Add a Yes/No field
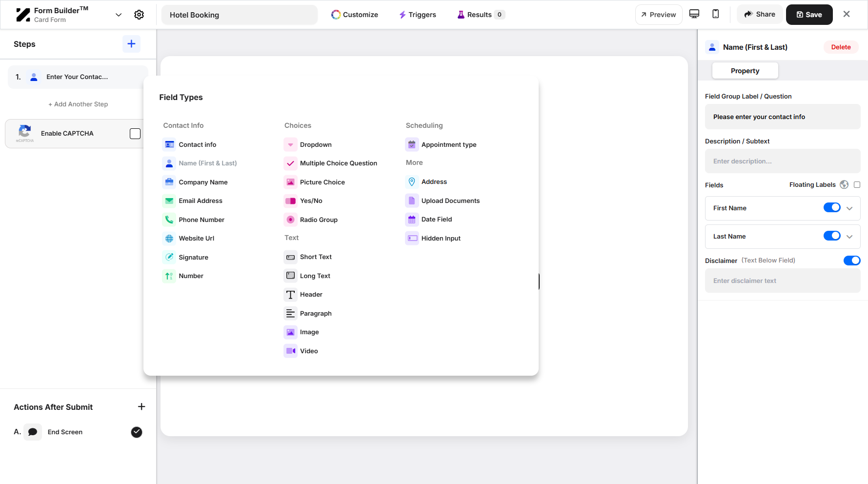Viewport: 868px width, 484px height. [x=303, y=201]
